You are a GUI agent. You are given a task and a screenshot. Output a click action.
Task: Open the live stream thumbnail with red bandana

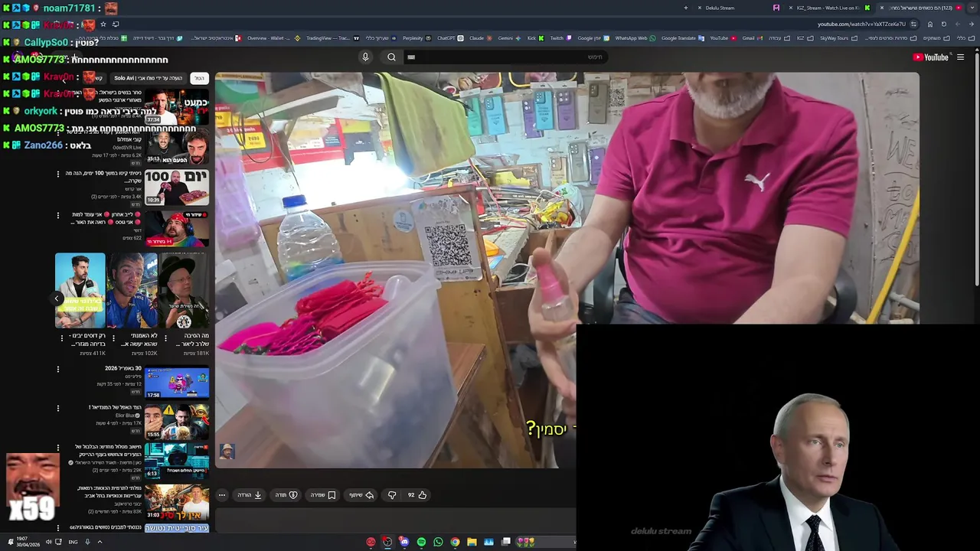[x=177, y=229]
